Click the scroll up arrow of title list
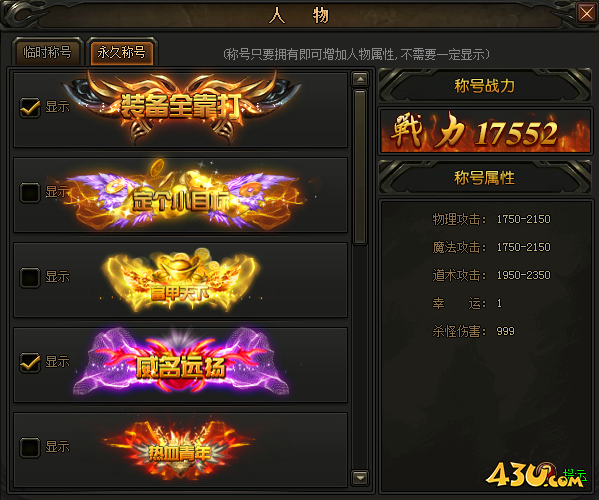The image size is (599, 500). coord(360,79)
